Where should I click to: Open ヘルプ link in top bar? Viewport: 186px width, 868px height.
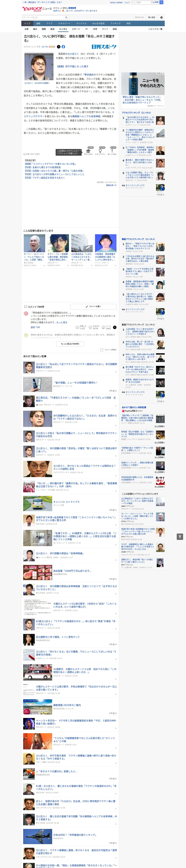[x=127, y=2]
